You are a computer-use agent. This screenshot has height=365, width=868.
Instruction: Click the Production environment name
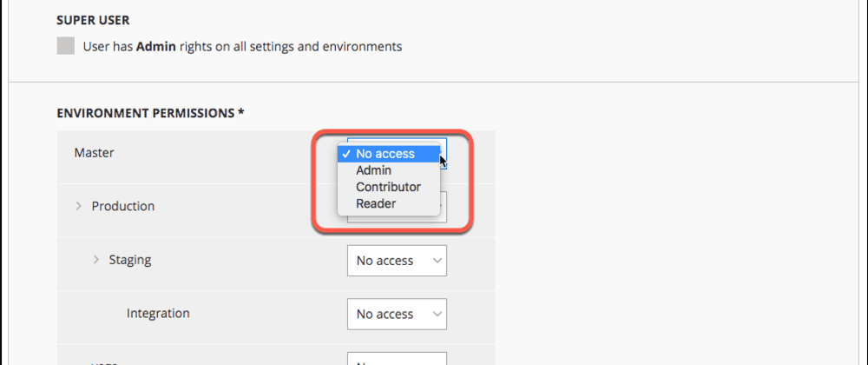(x=123, y=206)
